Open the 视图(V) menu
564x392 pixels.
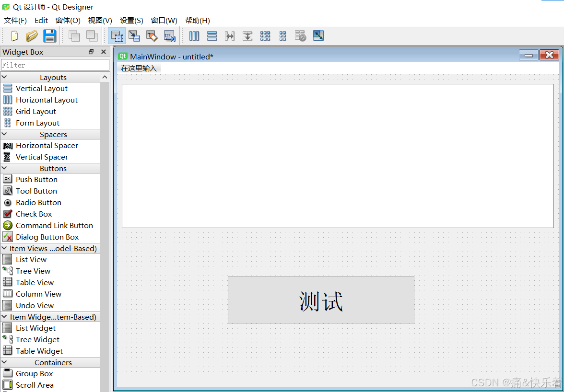(x=100, y=21)
